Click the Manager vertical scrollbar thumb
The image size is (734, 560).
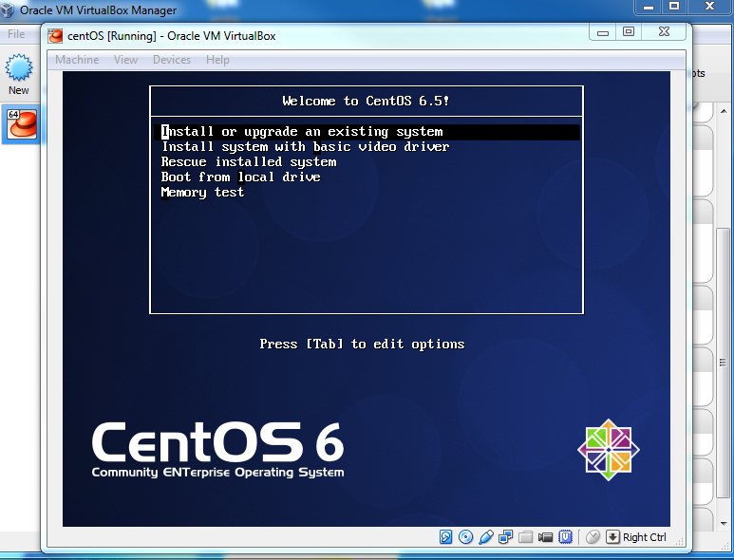click(x=724, y=363)
